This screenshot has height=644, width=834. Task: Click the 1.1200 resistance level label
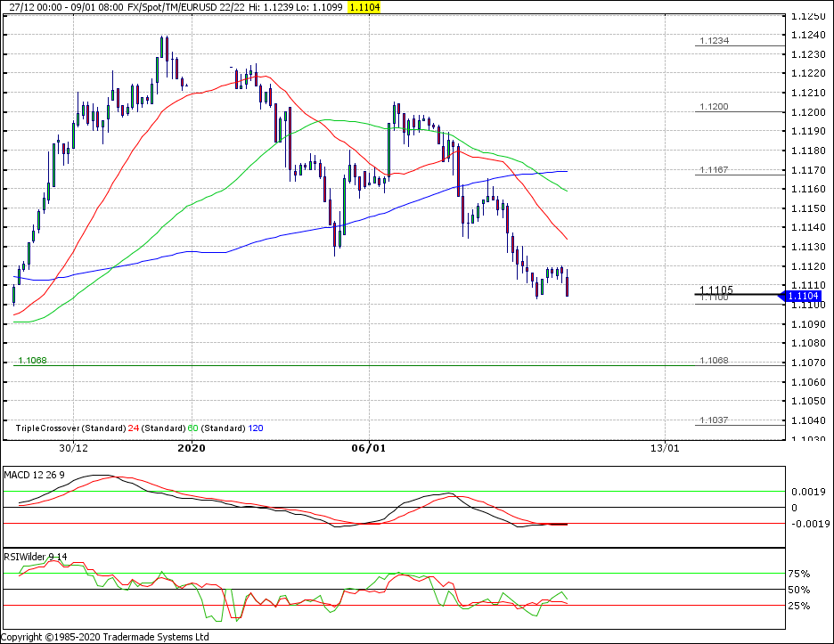click(x=714, y=106)
